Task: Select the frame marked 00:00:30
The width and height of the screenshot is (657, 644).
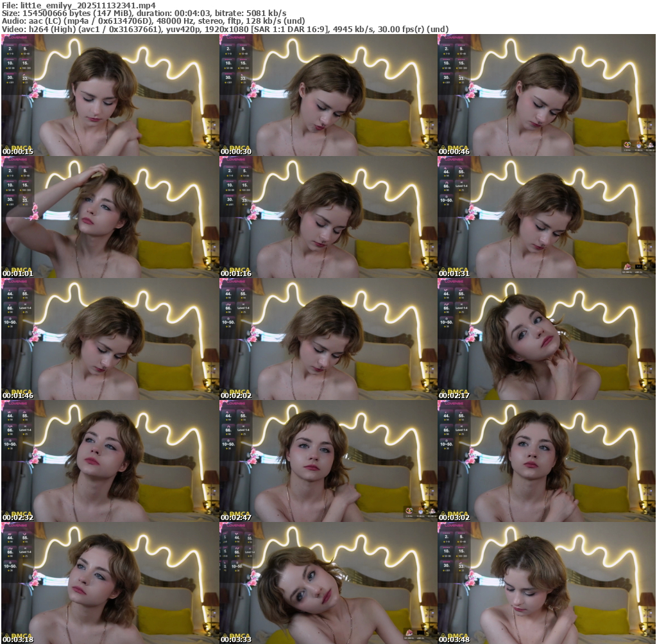Action: tap(328, 95)
